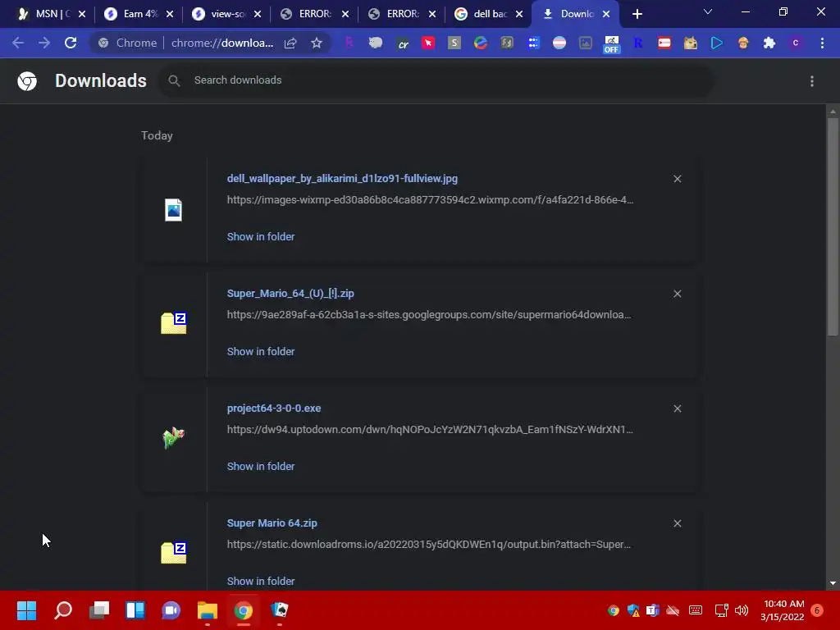Image resolution: width=840 pixels, height=630 pixels.
Task: Open the gray S extension
Action: pos(454,43)
